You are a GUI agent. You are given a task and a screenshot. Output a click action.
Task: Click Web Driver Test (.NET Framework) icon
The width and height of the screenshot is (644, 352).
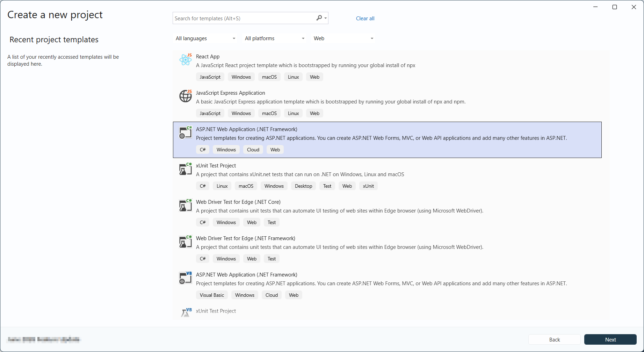tap(186, 242)
